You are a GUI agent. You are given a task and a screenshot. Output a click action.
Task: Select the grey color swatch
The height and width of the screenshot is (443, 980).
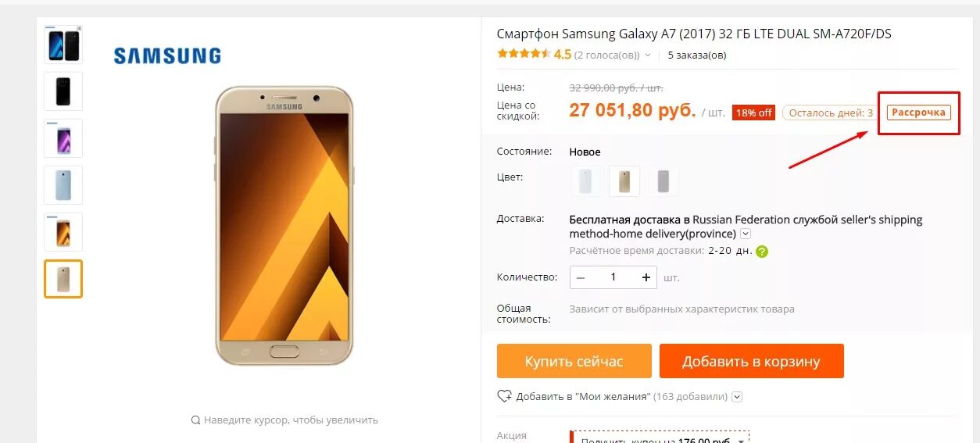(x=663, y=181)
